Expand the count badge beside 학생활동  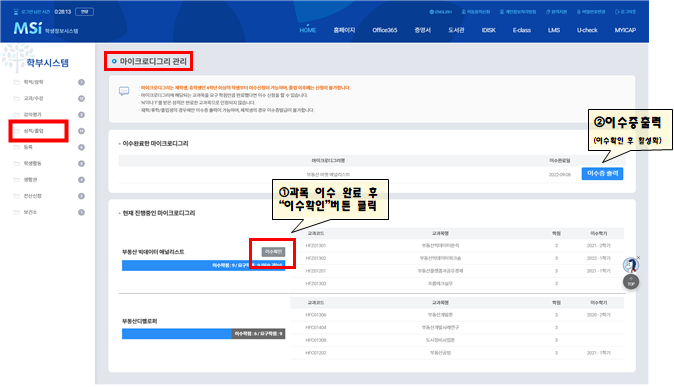(81, 163)
